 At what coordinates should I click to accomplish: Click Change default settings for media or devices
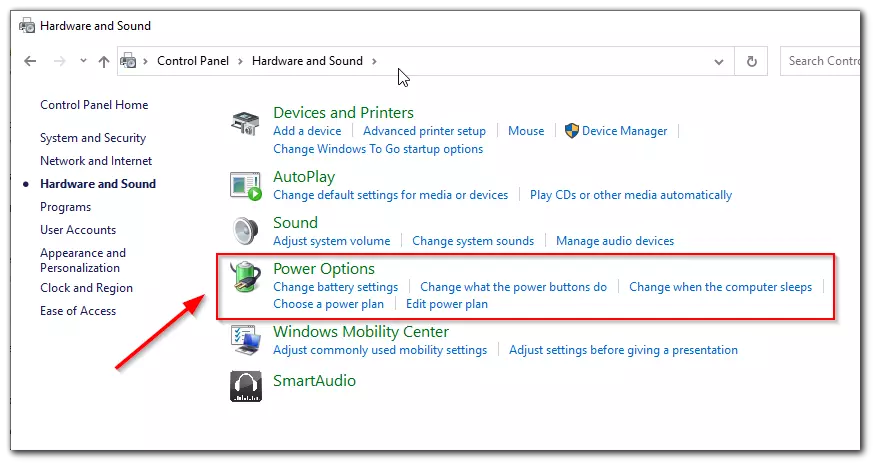390,195
